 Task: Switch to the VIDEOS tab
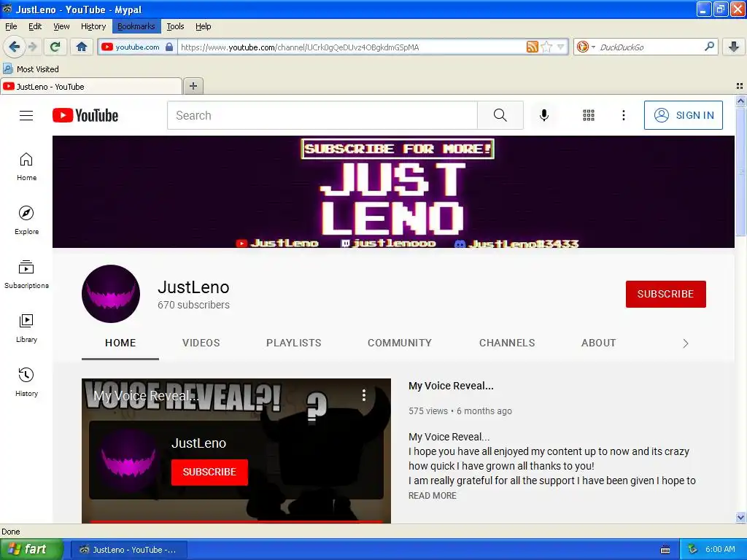click(201, 343)
